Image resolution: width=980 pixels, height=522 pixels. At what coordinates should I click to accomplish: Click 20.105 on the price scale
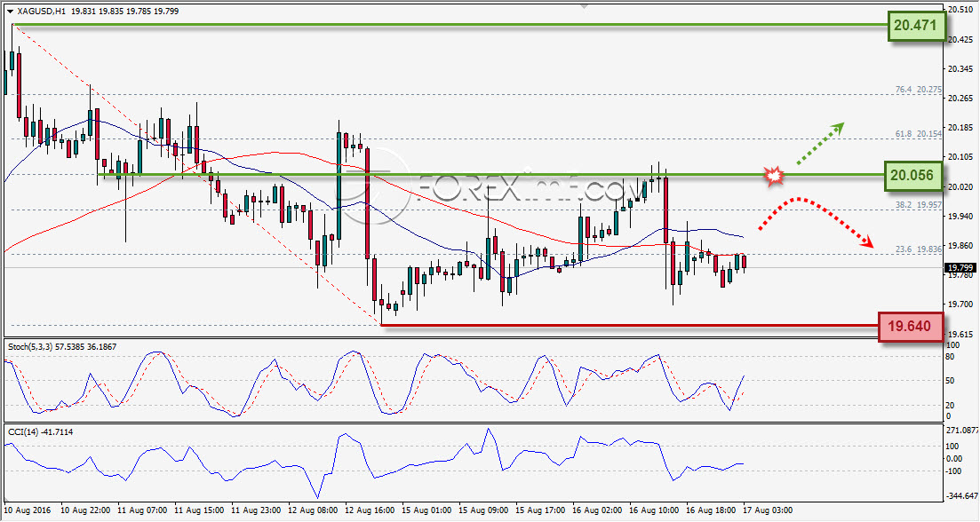(x=960, y=157)
